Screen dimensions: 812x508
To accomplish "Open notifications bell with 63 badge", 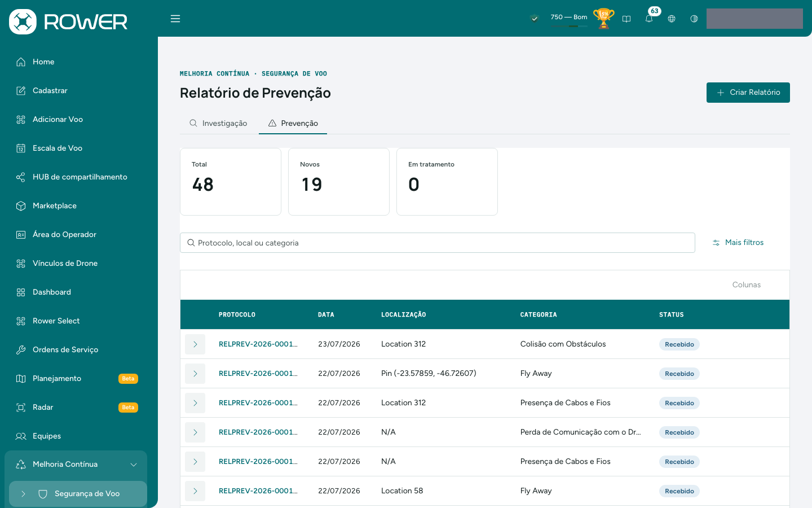I will coord(650,18).
